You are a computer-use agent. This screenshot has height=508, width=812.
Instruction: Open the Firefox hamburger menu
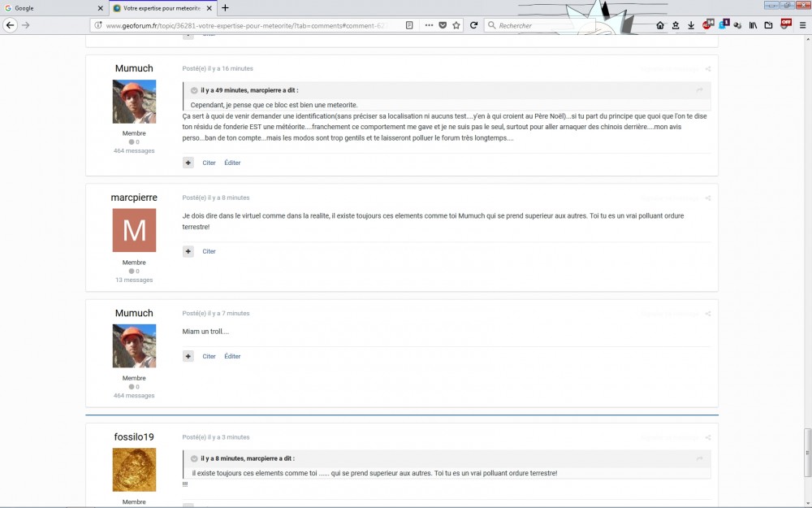802,25
